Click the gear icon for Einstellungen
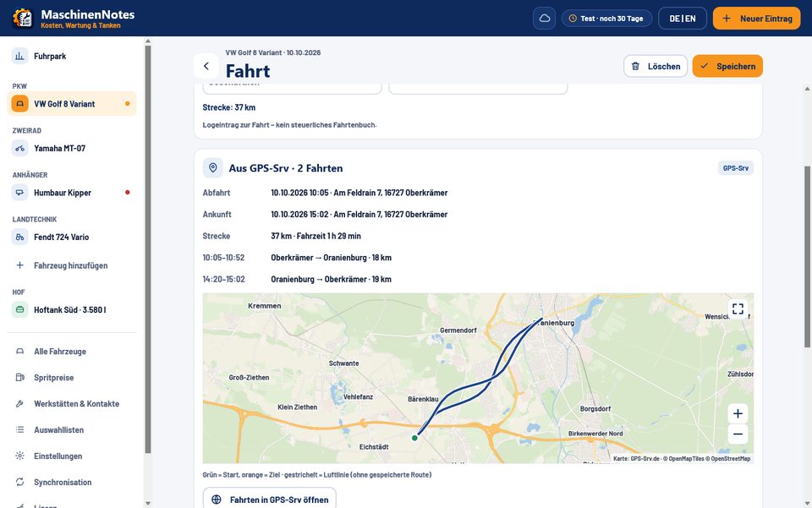This screenshot has height=508, width=812. [x=19, y=456]
